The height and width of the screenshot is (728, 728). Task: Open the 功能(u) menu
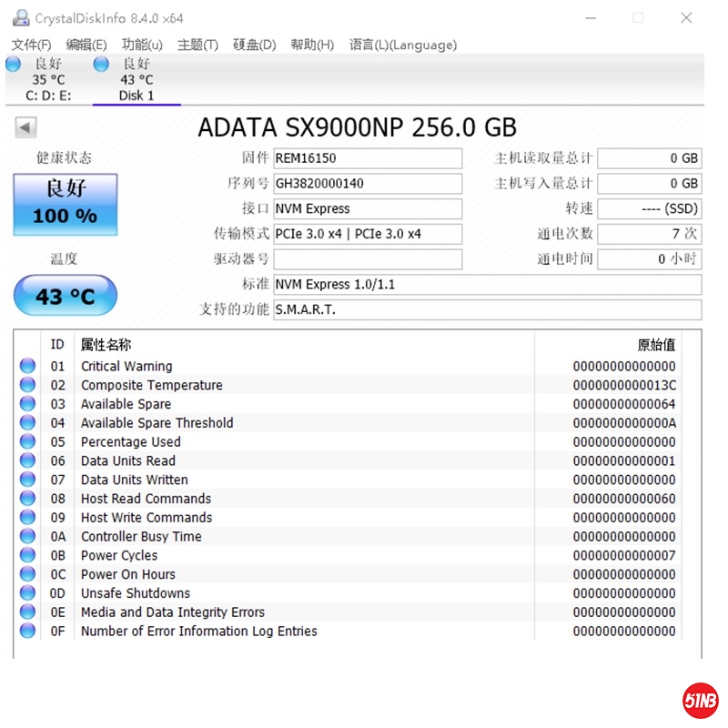click(x=142, y=45)
